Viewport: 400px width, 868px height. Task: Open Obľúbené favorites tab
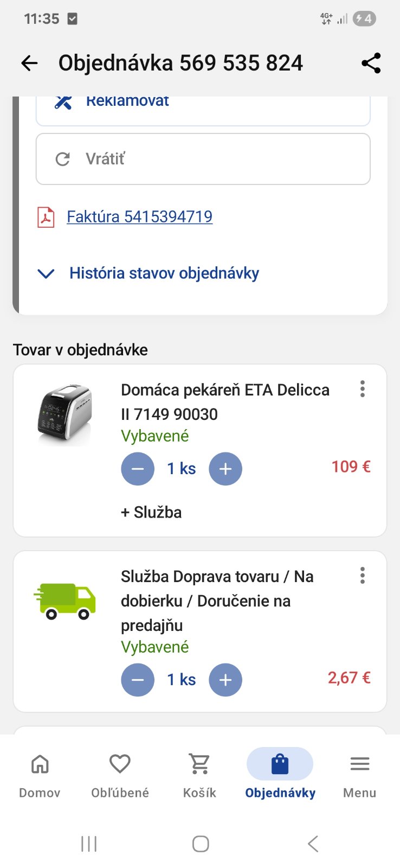coord(120,775)
